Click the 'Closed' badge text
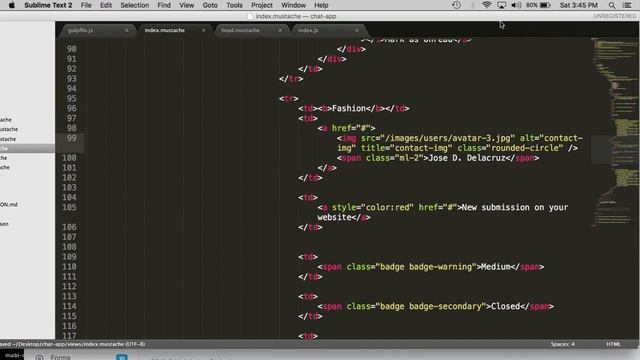 (505, 306)
